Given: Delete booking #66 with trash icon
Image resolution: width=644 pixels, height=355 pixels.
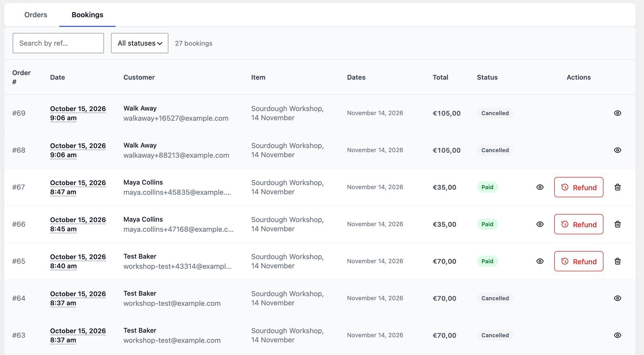Looking at the screenshot, I should [617, 224].
